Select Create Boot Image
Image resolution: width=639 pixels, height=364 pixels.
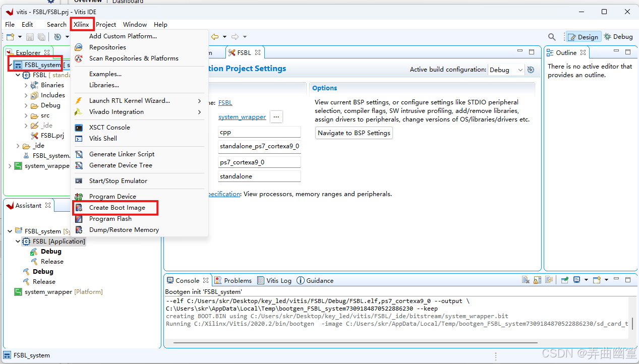117,207
